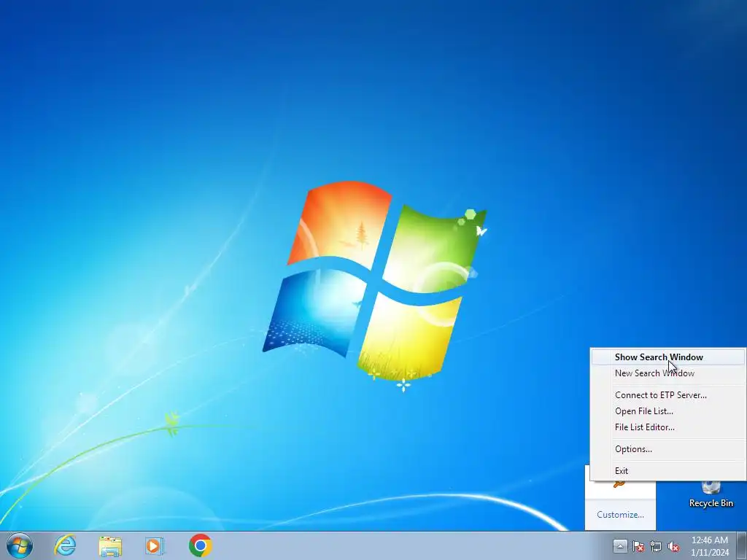The image size is (747, 560).
Task: Collapse the hidden tray icons arrow
Action: 620,545
